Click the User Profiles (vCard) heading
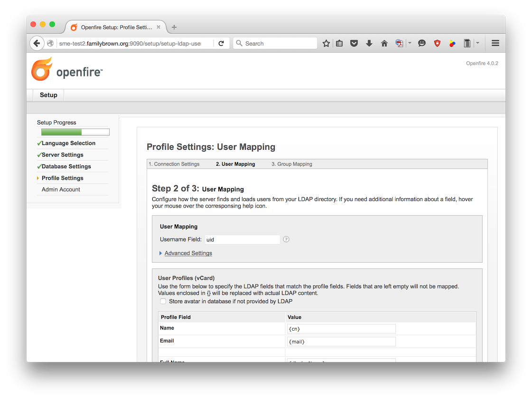This screenshot has width=532, height=400. [186, 278]
